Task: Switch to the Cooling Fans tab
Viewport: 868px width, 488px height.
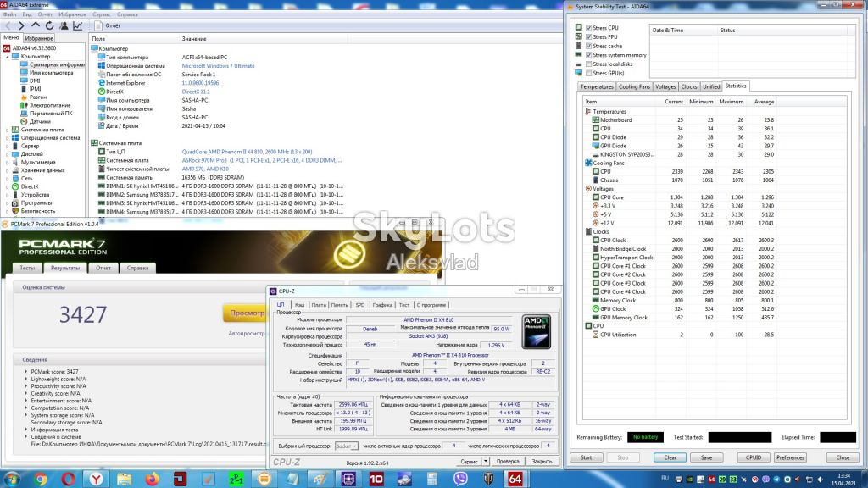Action: 634,87
